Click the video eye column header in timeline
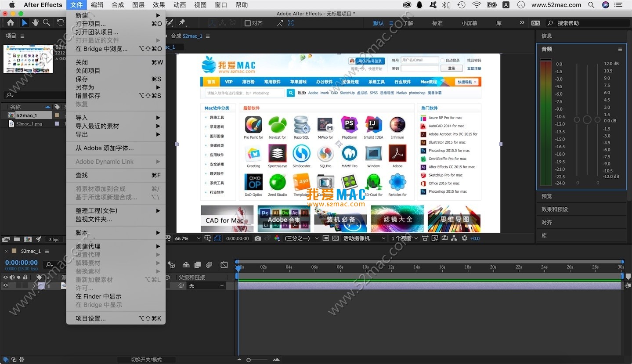The width and height of the screenshot is (632, 364). (x=5, y=277)
